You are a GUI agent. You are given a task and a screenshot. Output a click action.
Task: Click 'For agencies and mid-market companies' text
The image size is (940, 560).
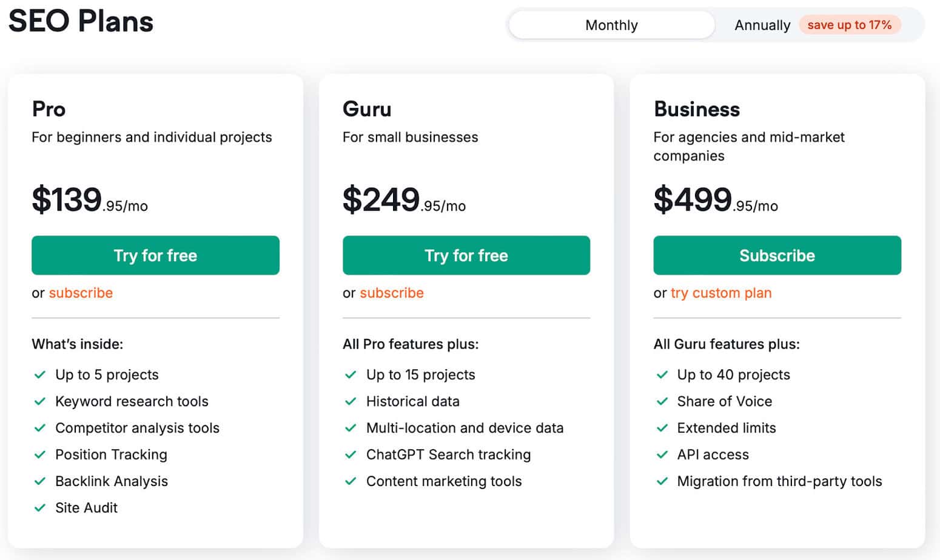click(749, 146)
